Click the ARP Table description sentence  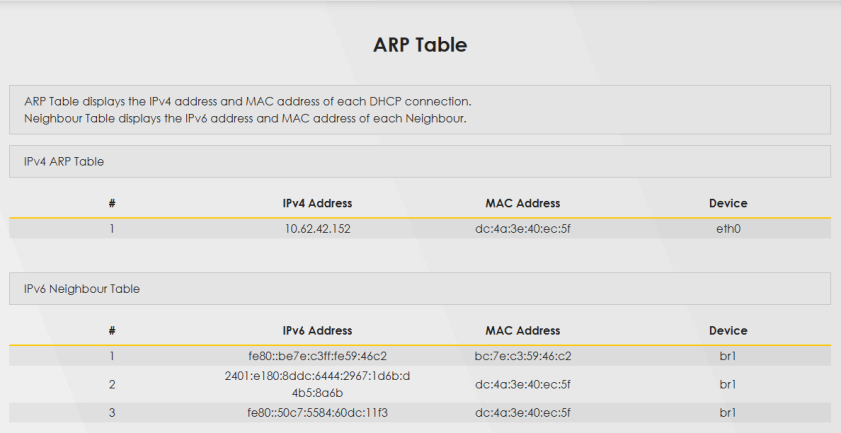pyautogui.click(x=247, y=102)
